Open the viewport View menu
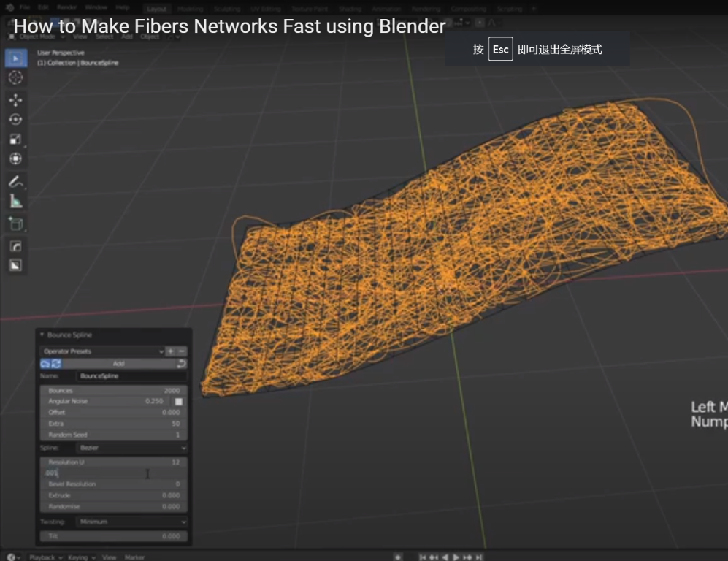The image size is (728, 561). point(80,37)
